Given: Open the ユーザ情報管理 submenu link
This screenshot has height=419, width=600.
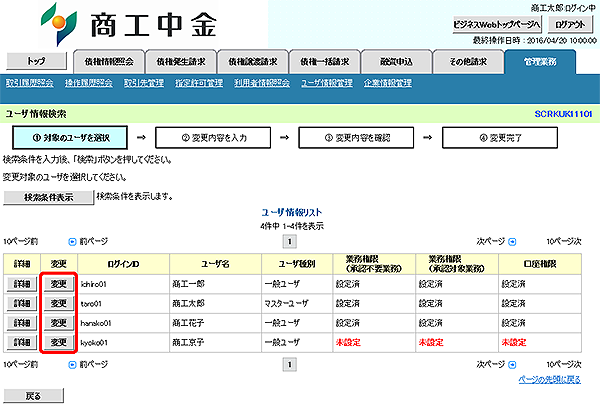Looking at the screenshot, I should click(327, 83).
